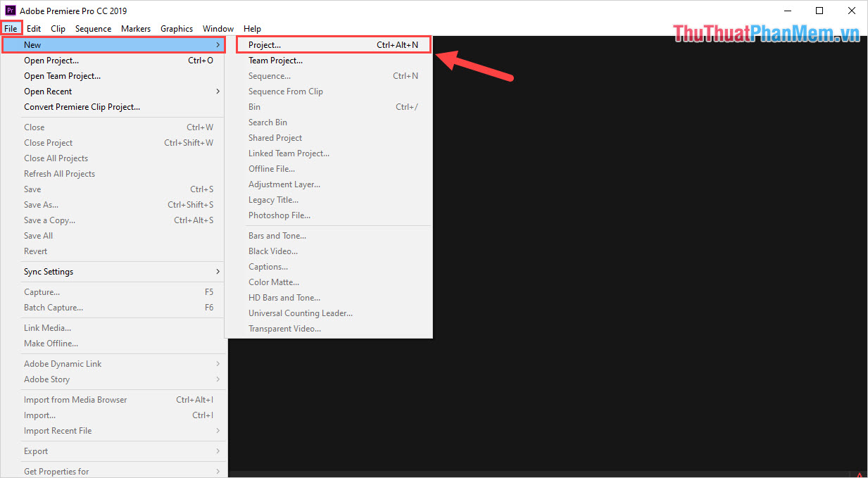Image resolution: width=868 pixels, height=478 pixels.
Task: Expand the Adobe Dynamic Link submenu
Action: click(x=113, y=364)
